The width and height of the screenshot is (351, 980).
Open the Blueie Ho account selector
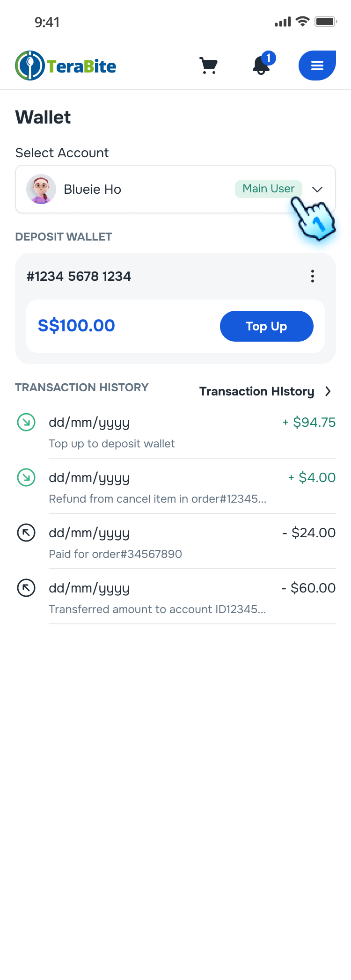point(140,190)
